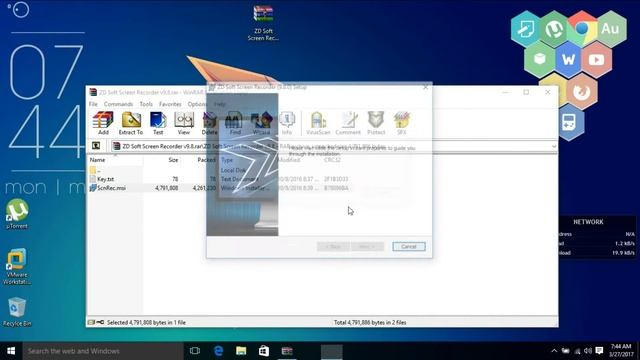Open the Action Center notifications icon
The image size is (640, 360).
pyautogui.click(x=599, y=351)
